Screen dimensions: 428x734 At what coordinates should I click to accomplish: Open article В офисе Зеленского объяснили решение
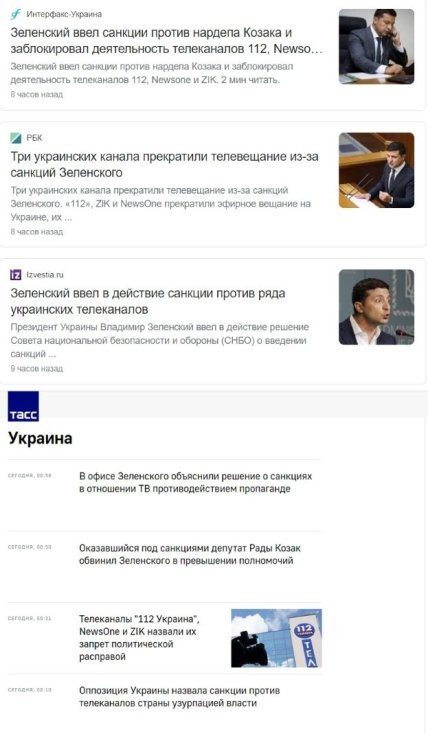(195, 483)
